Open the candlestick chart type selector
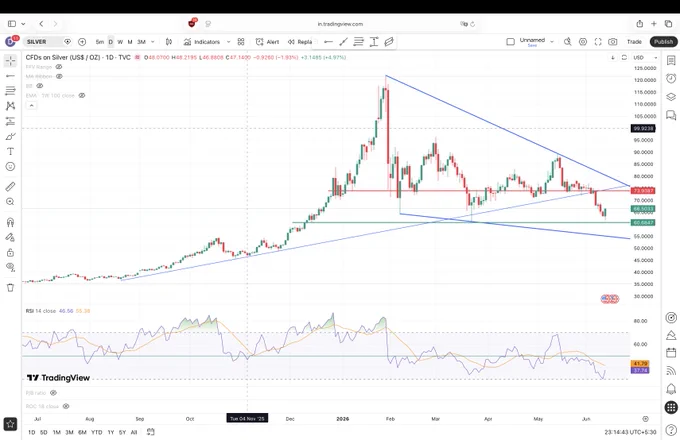 (x=169, y=42)
